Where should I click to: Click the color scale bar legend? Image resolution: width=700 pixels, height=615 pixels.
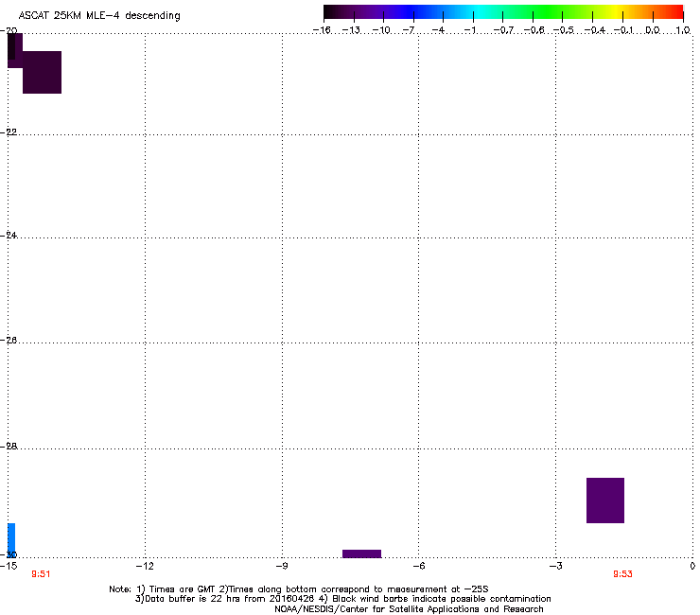[x=503, y=12]
